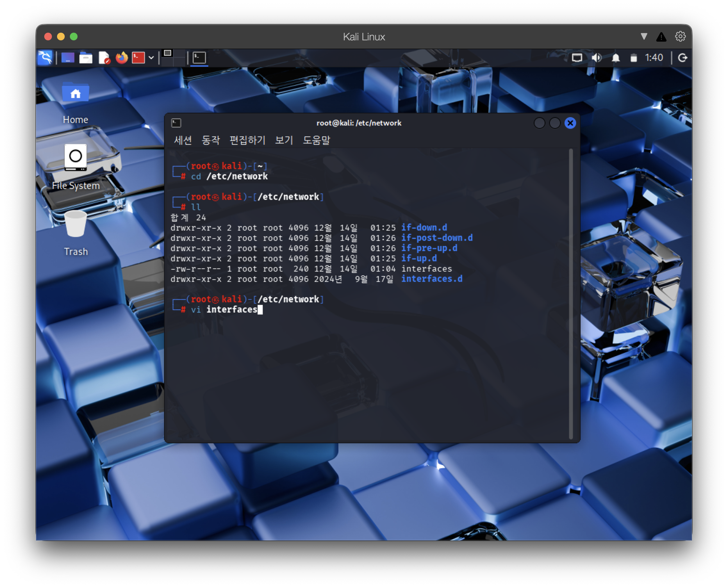The width and height of the screenshot is (728, 588).
Task: Open the battery power indicator
Action: pos(633,58)
